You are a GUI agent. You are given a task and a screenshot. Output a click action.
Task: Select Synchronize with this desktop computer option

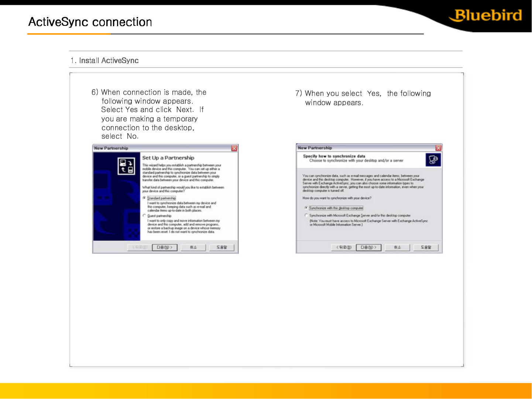[x=306, y=208]
